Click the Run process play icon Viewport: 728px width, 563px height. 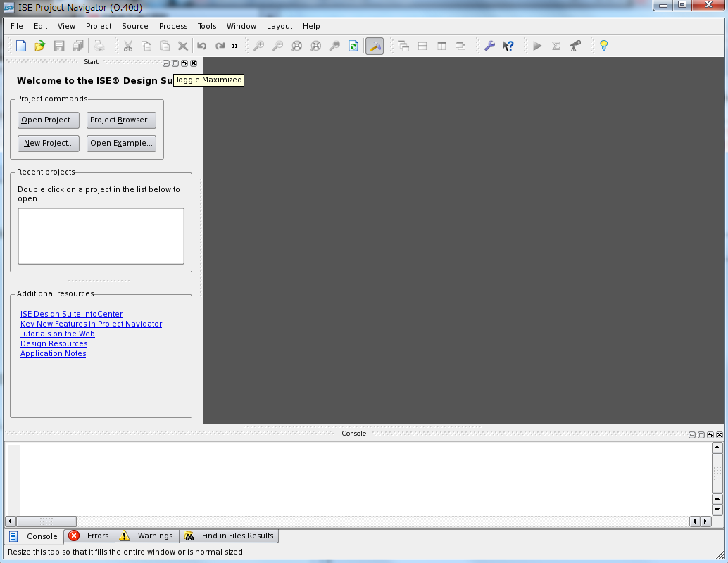click(537, 46)
